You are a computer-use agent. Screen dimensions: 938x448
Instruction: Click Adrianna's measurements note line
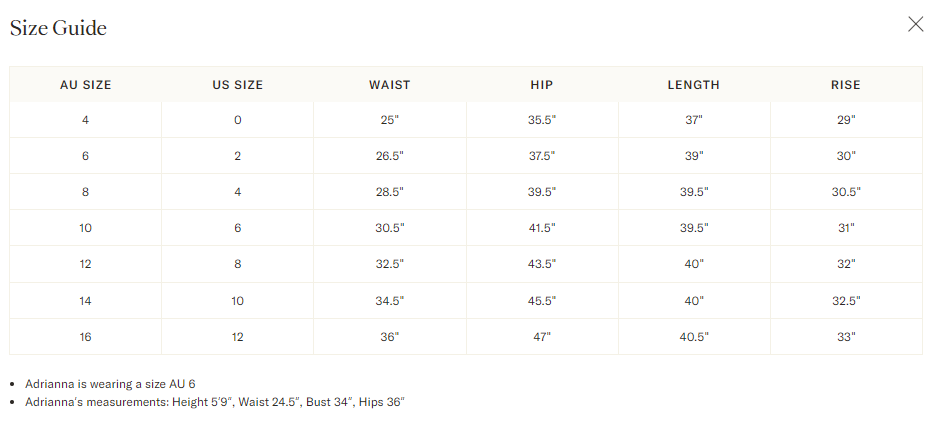pos(214,402)
